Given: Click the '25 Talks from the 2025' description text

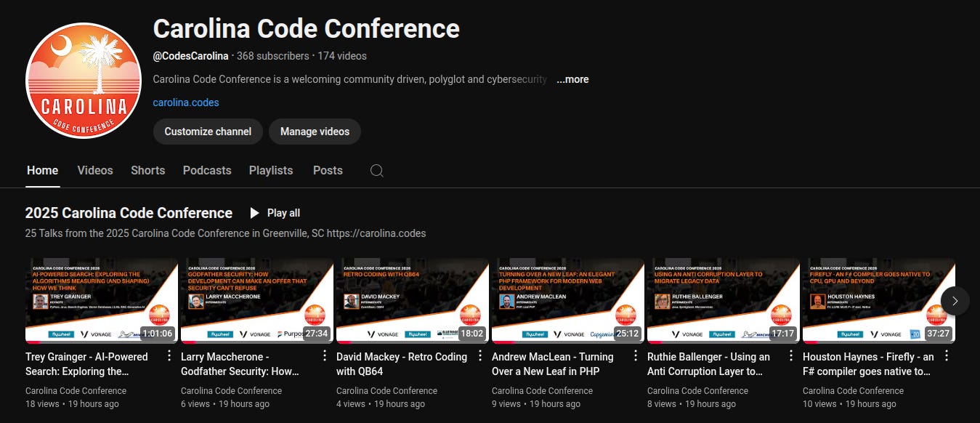Looking at the screenshot, I should pos(225,233).
